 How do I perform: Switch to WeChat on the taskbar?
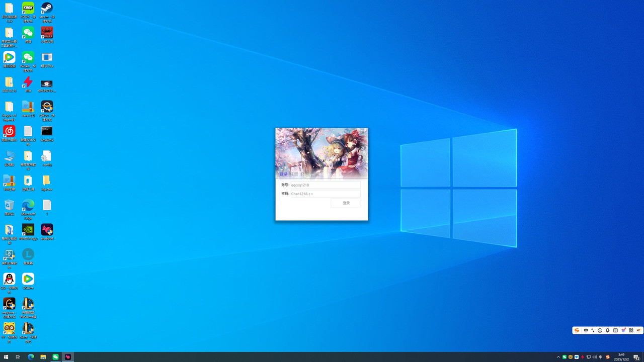point(55,357)
